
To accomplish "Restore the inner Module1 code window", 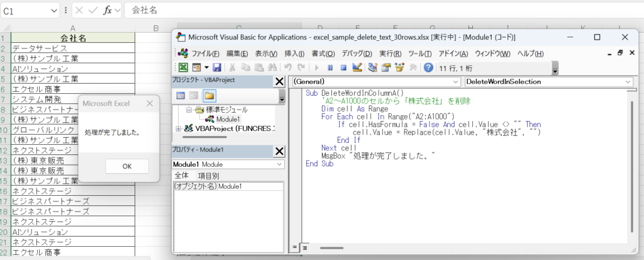I will pos(620,53).
